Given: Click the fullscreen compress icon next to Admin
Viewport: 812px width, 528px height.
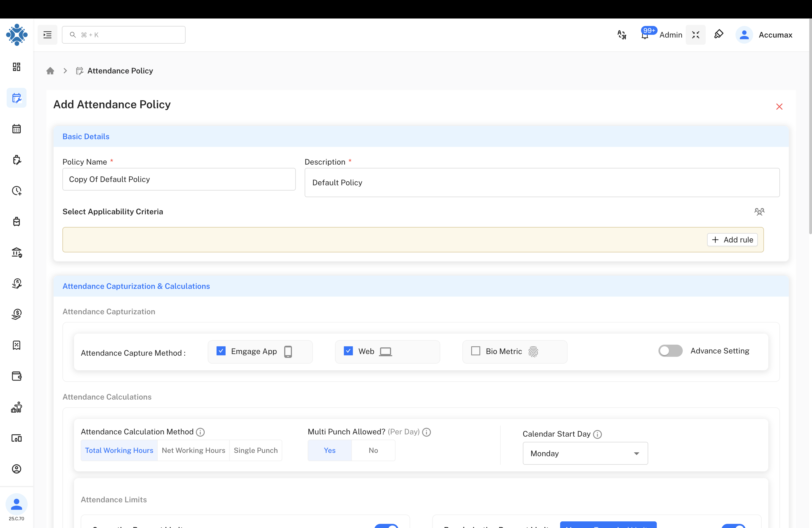Looking at the screenshot, I should pos(696,35).
